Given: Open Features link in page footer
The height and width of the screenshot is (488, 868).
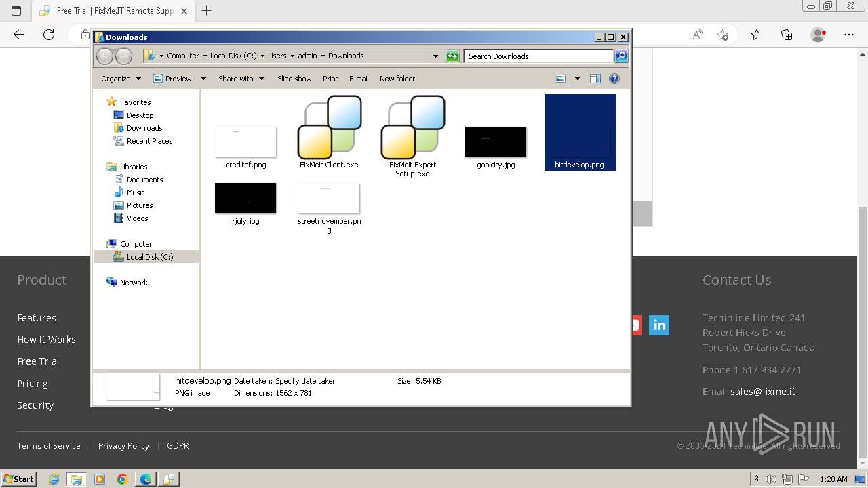Looking at the screenshot, I should 37,318.
